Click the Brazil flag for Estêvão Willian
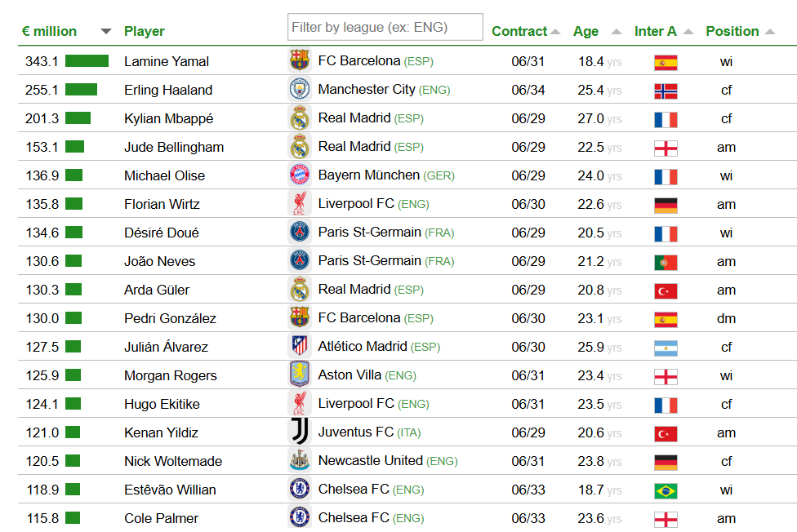The image size is (797, 532). coord(666,491)
